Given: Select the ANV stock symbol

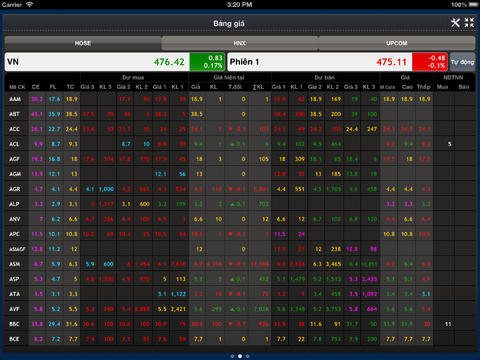Looking at the screenshot, I should point(14,219).
